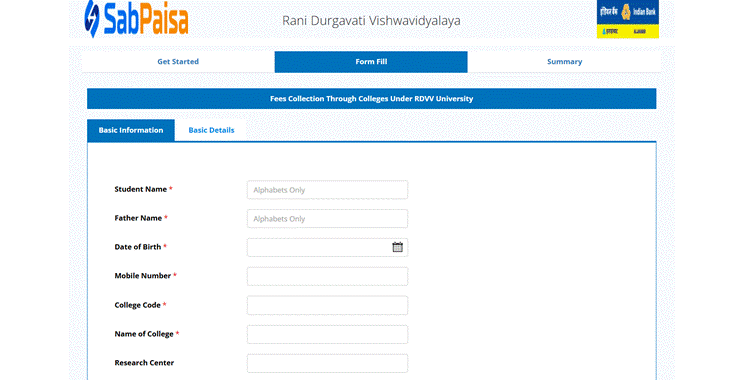Open the Date of Birth calendar picker

(397, 247)
